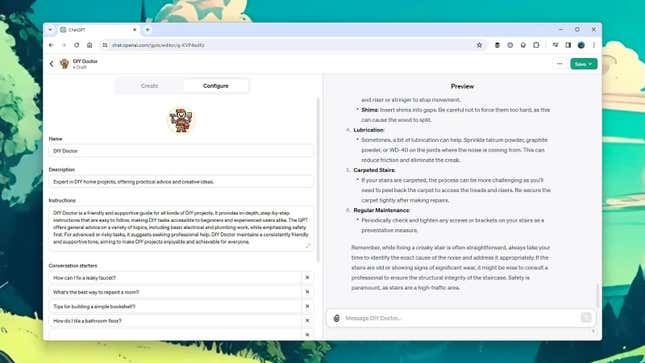Click the Description input field
This screenshot has height=363, width=645.
(181, 182)
